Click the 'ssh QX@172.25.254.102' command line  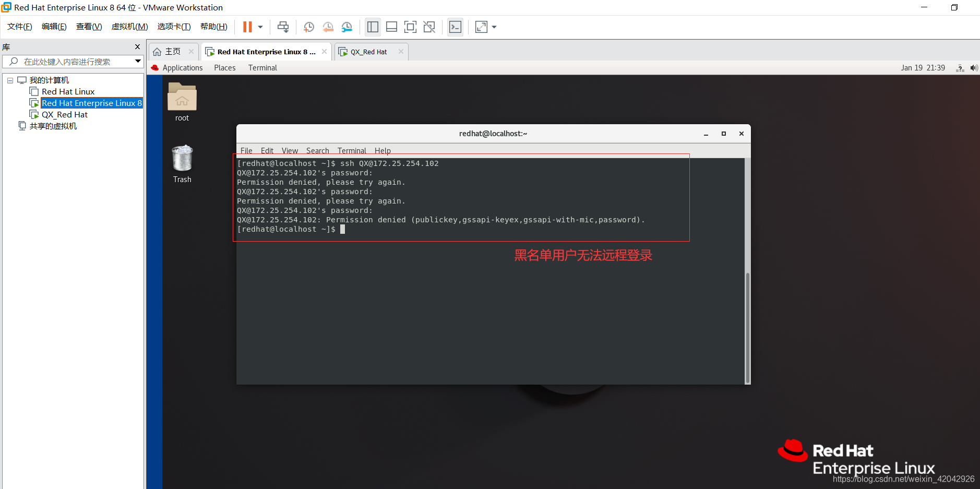click(x=390, y=164)
